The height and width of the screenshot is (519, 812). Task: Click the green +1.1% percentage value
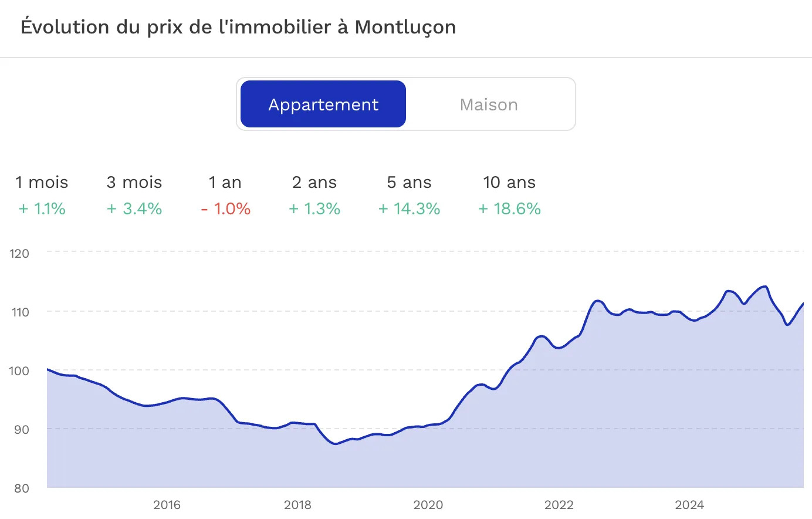click(42, 208)
